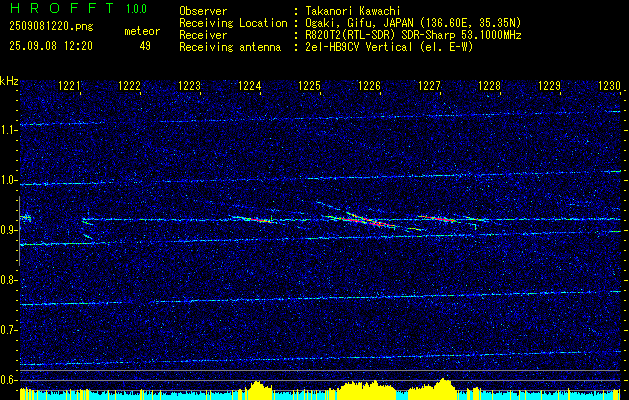629x400 pixels.
Task: Click frequency axis label 0.9
Action: (9, 230)
